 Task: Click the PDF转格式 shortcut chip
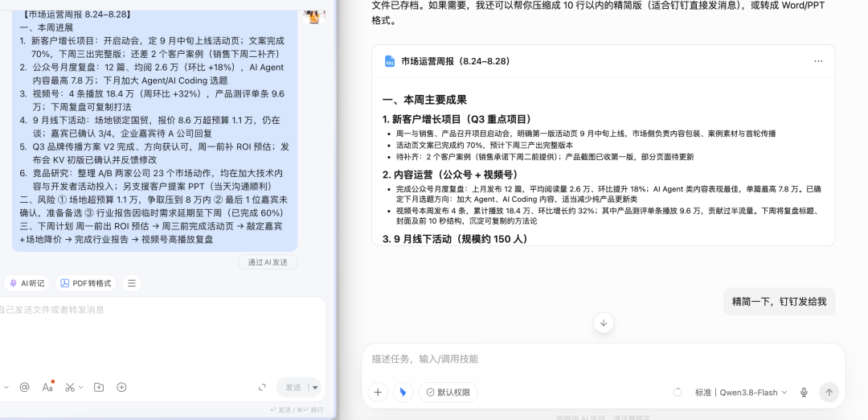(86, 283)
